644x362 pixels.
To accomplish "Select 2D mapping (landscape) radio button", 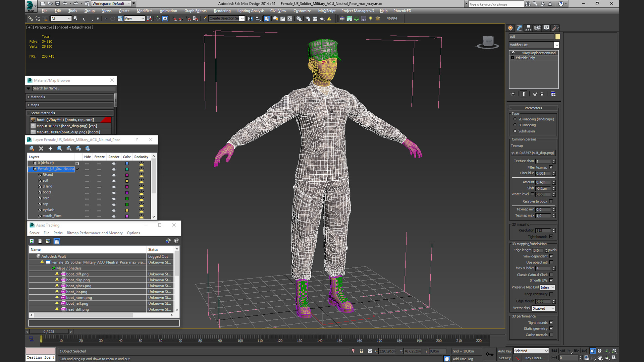I will point(515,119).
